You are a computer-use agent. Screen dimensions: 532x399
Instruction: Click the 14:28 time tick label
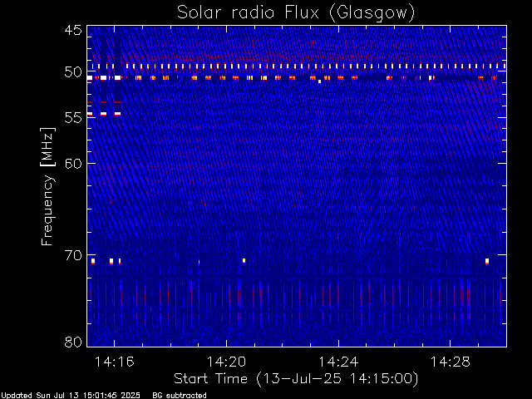[451, 362]
